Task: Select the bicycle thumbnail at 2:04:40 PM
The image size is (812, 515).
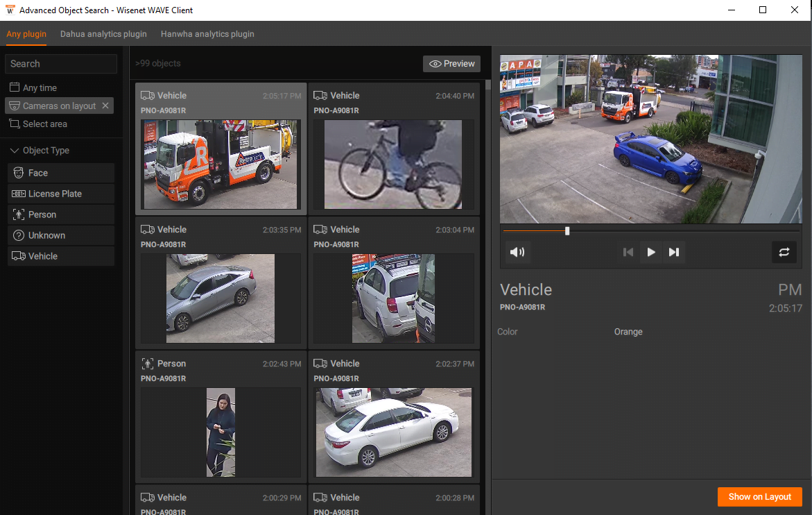Action: coord(393,164)
